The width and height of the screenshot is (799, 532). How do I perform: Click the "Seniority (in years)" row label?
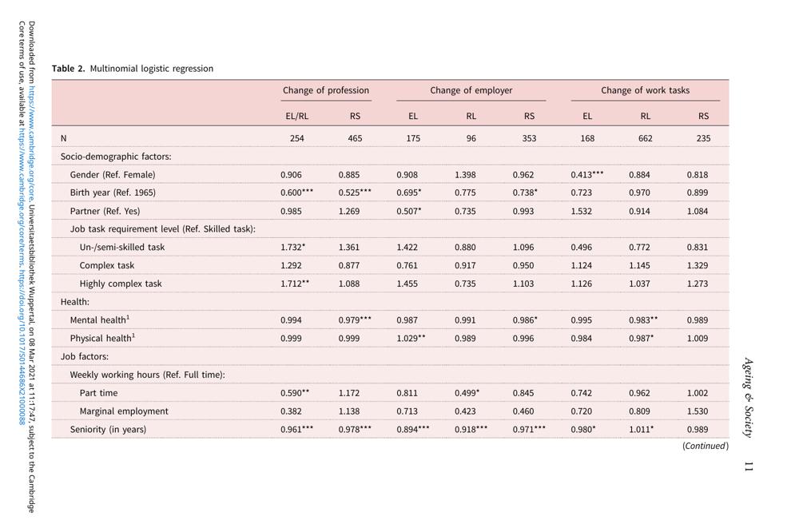pyautogui.click(x=108, y=430)
